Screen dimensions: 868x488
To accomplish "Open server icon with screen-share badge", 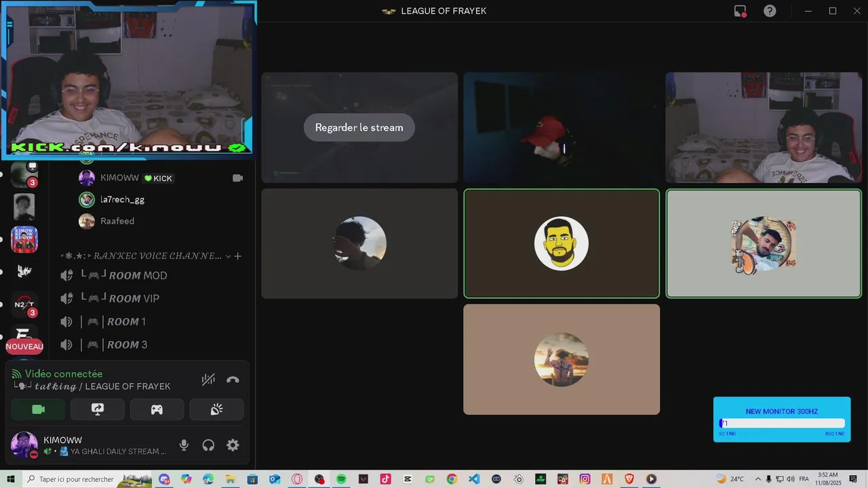I will tap(24, 175).
